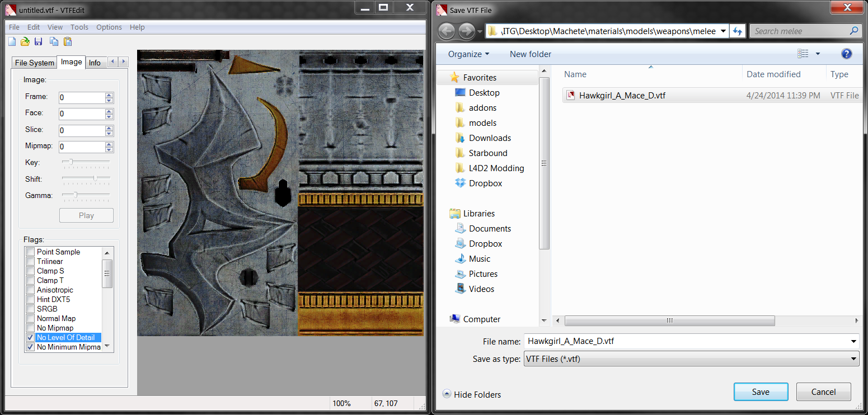The image size is (868, 415).
Task: Create a New folder
Action: pyautogui.click(x=531, y=54)
